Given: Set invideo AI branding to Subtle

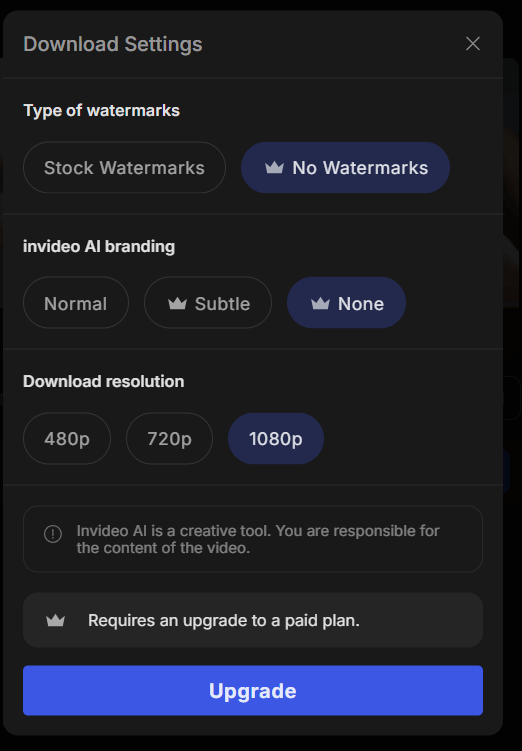Looking at the screenshot, I should 208,303.
